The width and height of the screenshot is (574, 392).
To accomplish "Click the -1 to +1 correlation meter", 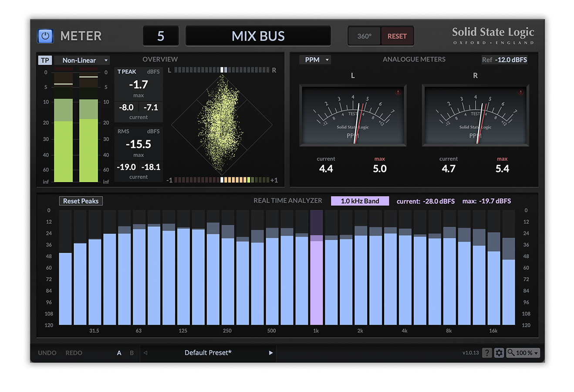I will 222,180.
